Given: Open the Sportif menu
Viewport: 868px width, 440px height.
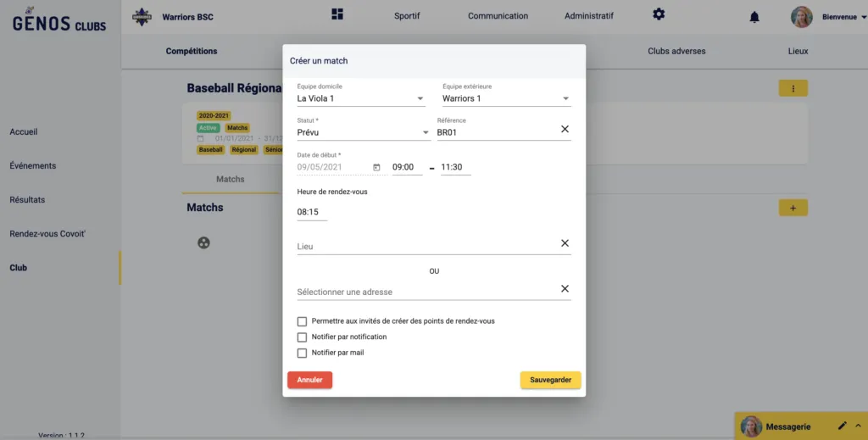Looking at the screenshot, I should (x=407, y=16).
